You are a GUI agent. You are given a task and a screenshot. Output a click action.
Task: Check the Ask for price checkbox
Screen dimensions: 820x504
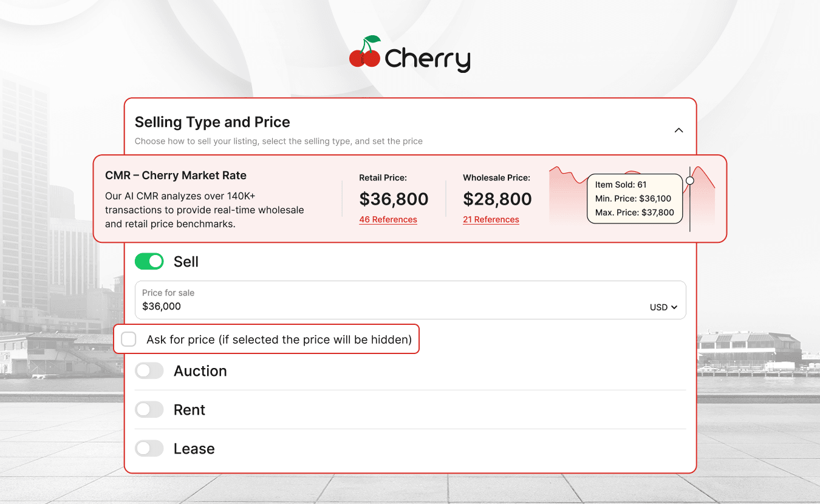pos(128,339)
